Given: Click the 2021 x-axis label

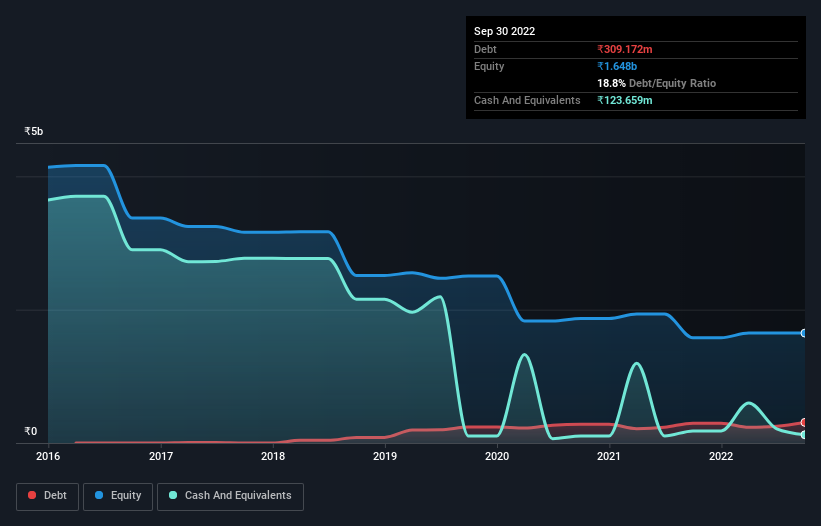Looking at the screenshot, I should [609, 456].
